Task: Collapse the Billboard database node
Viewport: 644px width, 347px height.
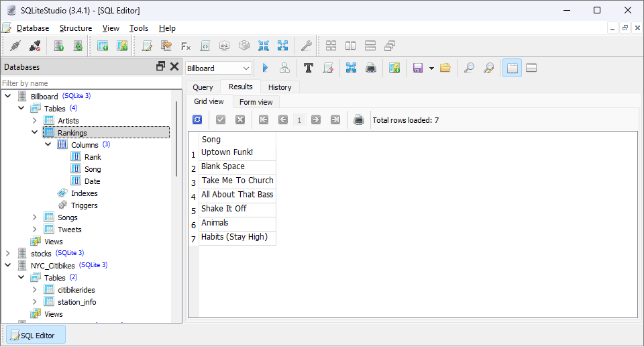Action: click(x=8, y=96)
